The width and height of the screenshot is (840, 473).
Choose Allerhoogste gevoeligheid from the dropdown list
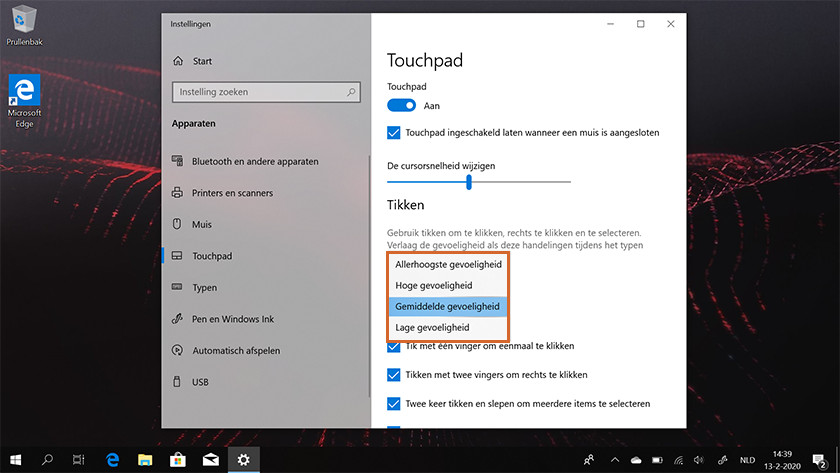click(448, 264)
